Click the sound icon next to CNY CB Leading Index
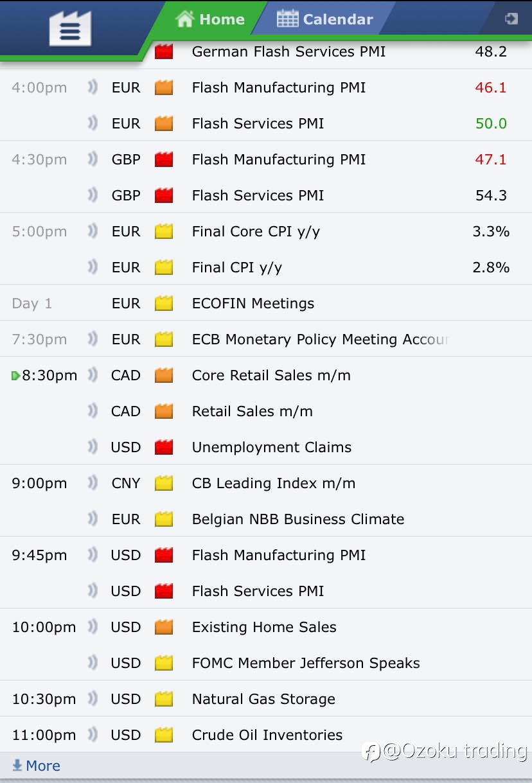The image size is (532, 783). tap(93, 482)
